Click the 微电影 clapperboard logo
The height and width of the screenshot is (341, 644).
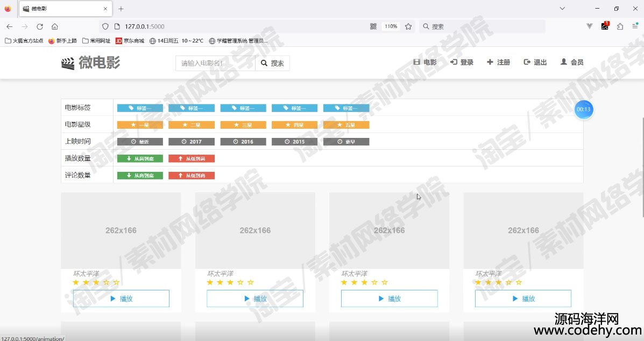[x=67, y=63]
